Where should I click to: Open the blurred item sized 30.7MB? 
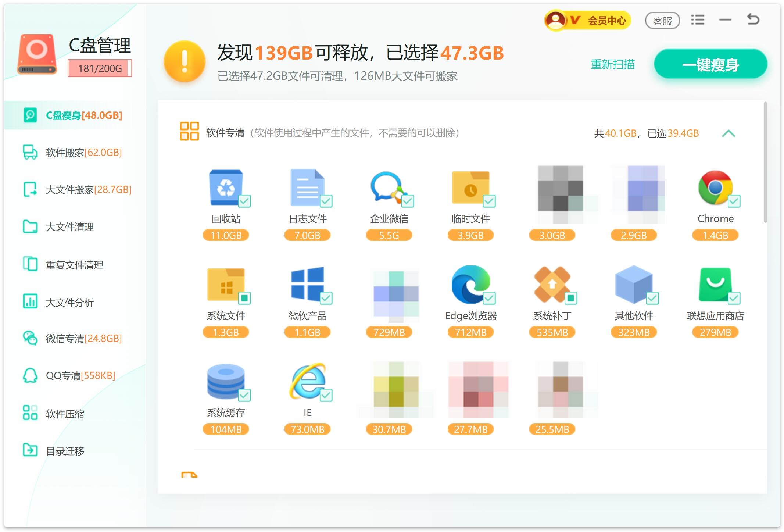click(x=396, y=390)
